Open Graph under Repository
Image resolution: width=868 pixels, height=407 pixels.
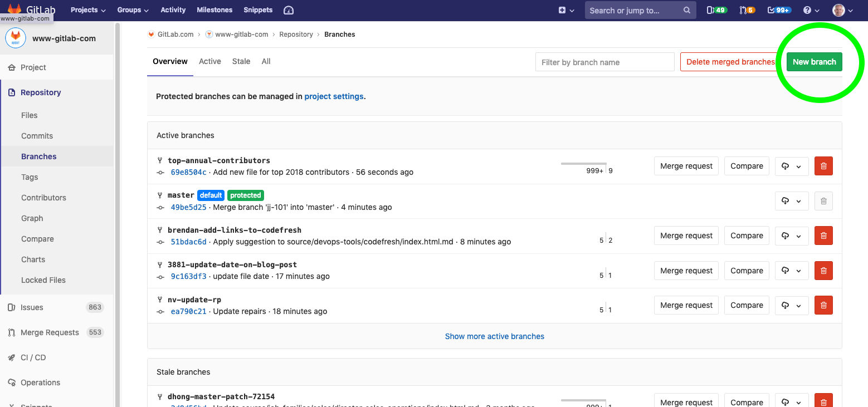[32, 218]
